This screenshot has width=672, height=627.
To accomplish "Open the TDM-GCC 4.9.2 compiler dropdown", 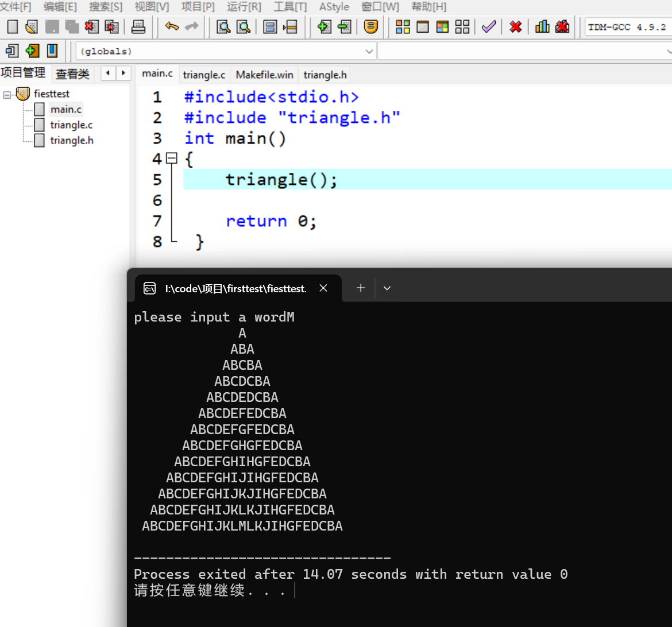I will (x=628, y=27).
